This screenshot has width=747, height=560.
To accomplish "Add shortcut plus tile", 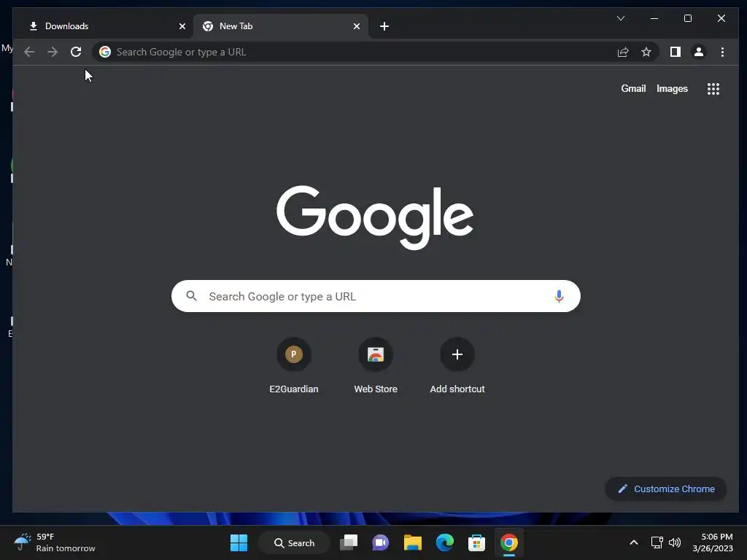I will pyautogui.click(x=457, y=366).
